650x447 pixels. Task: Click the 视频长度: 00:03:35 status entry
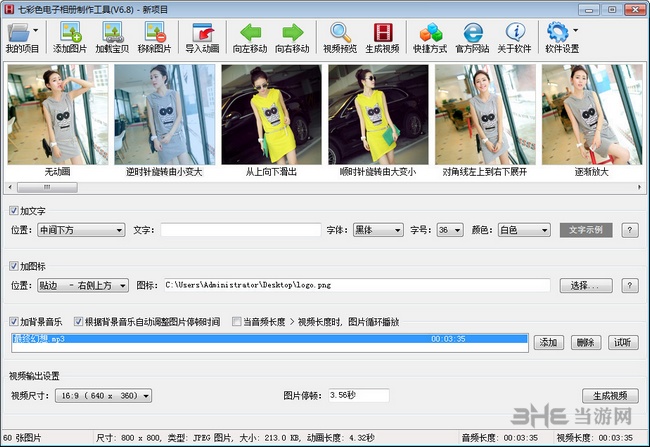595,438
